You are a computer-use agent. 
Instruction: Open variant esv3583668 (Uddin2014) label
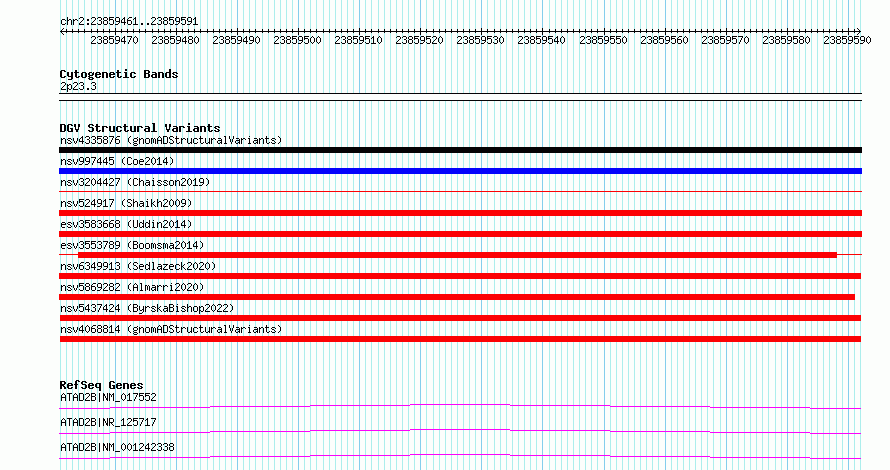click(x=126, y=224)
